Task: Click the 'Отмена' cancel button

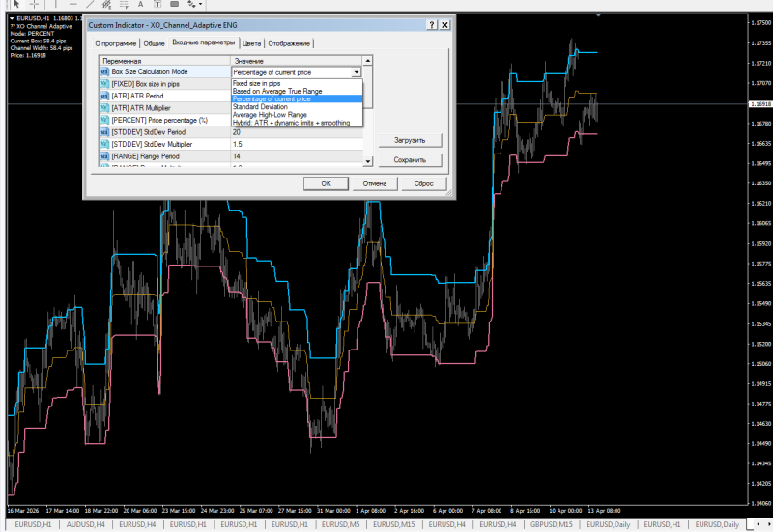Action: tap(375, 183)
